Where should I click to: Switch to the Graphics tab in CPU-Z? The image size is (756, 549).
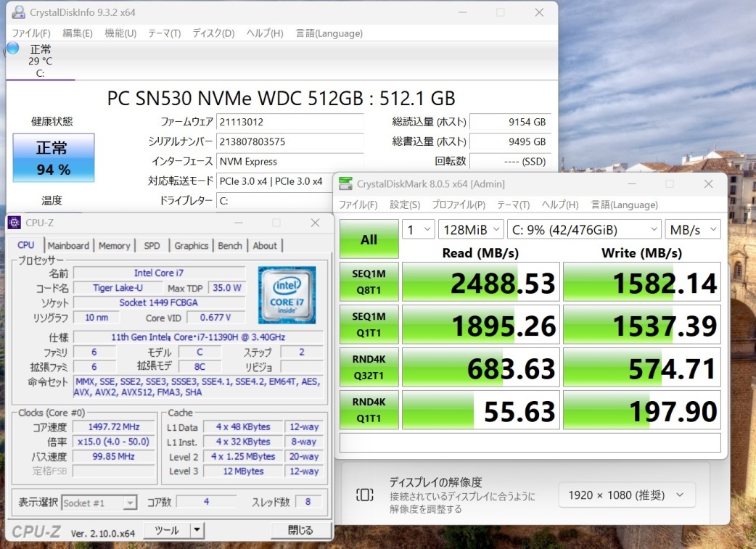coord(192,246)
